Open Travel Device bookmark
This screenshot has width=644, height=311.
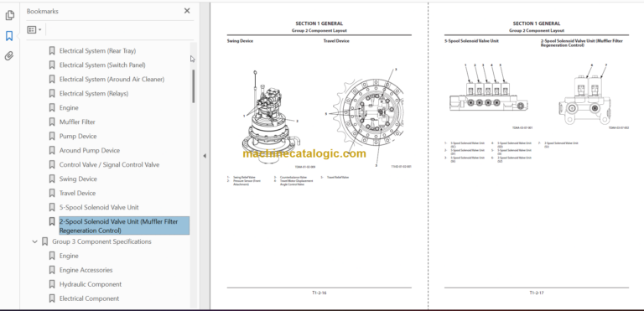pyautogui.click(x=77, y=193)
